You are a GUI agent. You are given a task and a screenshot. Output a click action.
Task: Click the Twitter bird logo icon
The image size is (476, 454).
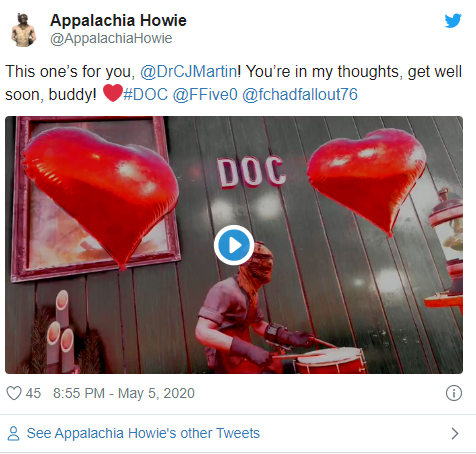point(453,20)
